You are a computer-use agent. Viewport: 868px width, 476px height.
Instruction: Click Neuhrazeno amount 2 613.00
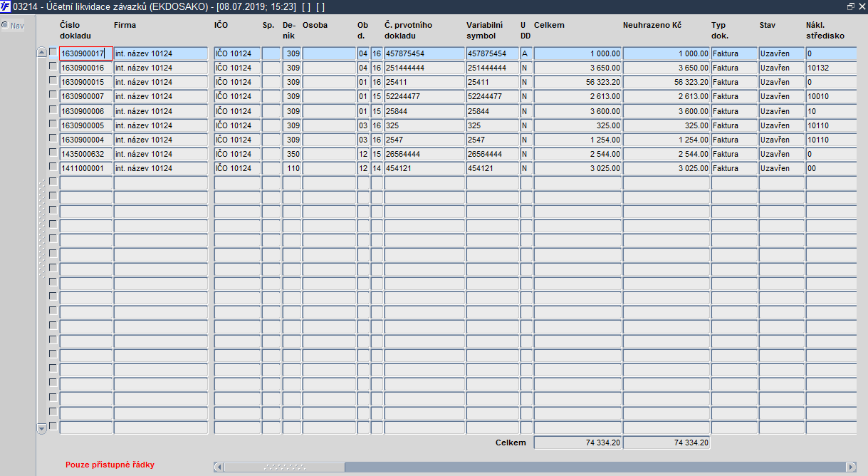(x=666, y=96)
